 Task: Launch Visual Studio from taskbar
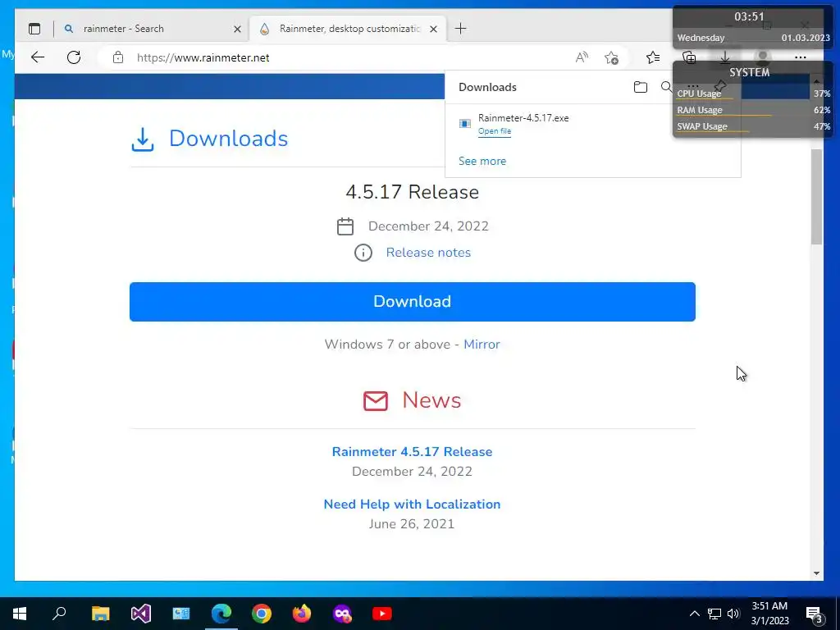pos(141,614)
